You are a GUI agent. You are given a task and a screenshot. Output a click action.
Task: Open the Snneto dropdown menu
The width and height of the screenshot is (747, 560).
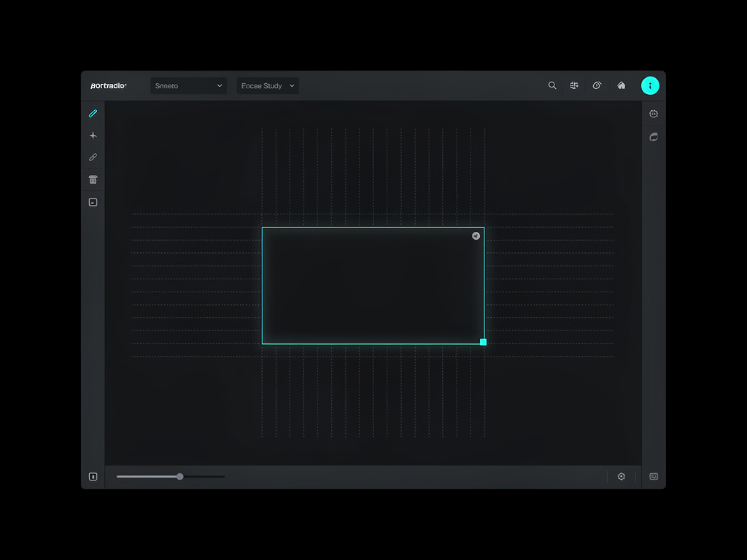188,85
